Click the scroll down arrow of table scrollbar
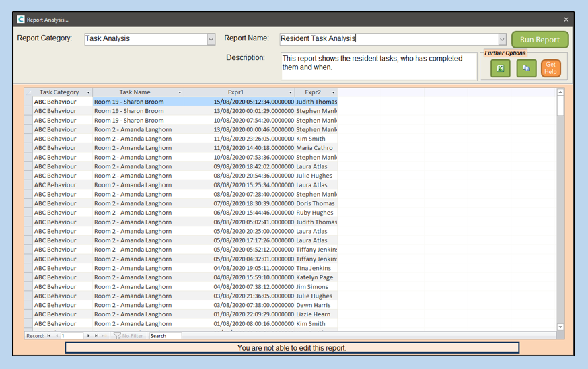Screen dimensions: 588x369 tap(560, 327)
